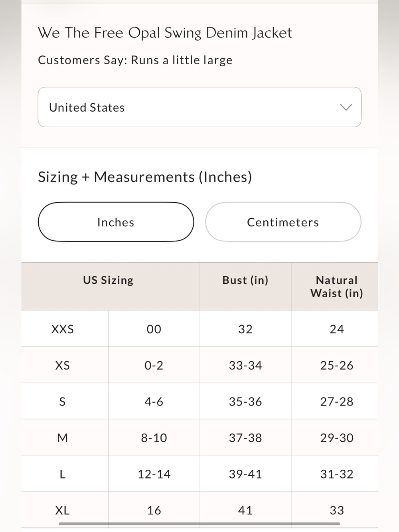The height and width of the screenshot is (532, 399).
Task: Select the S size row label
Action: [x=63, y=401]
